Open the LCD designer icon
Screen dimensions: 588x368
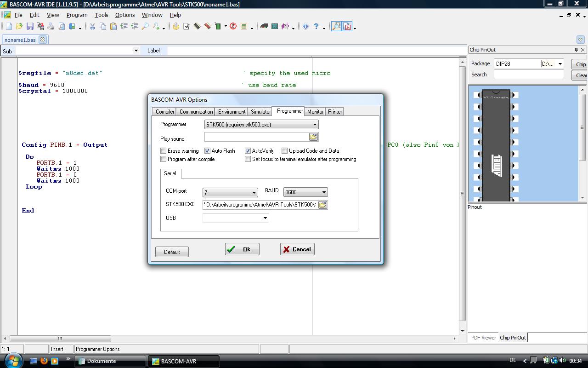pos(274,27)
